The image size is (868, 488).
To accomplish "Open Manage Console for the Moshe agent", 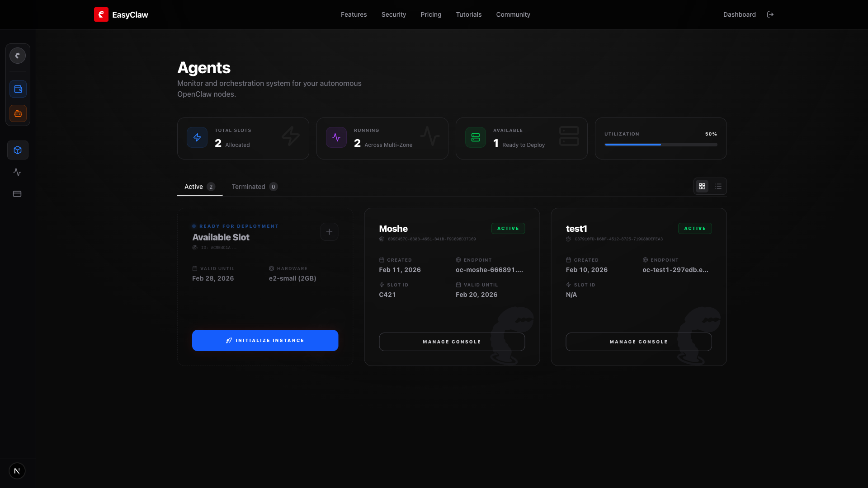I will pyautogui.click(x=452, y=342).
